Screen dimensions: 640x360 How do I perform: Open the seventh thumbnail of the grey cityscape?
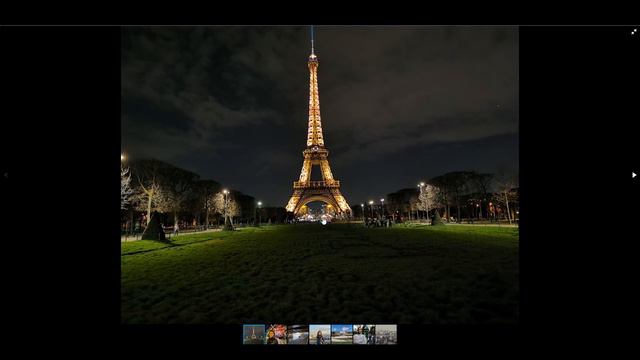click(386, 334)
